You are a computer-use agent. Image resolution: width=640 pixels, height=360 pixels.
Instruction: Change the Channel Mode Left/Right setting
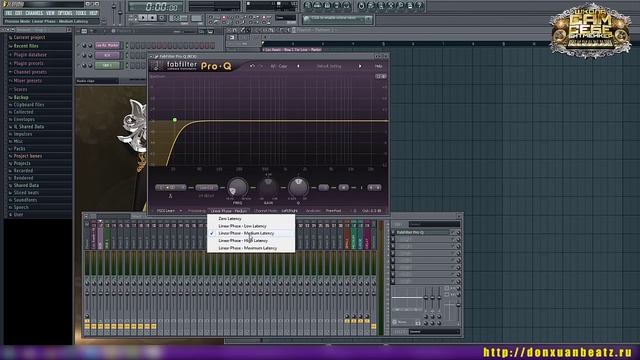(x=289, y=211)
